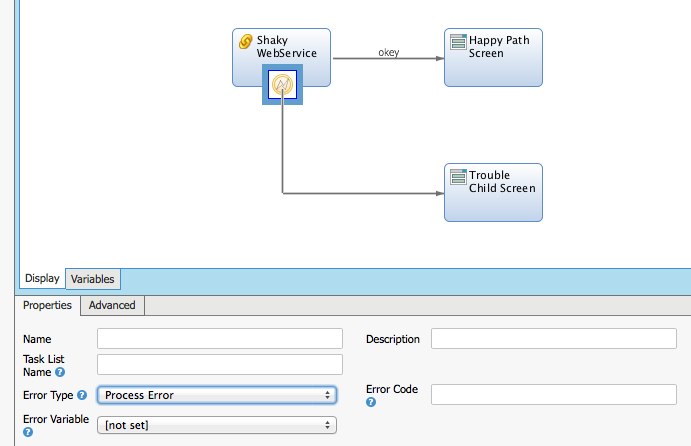Open the Advanced tab
Image resolution: width=691 pixels, height=446 pixels.
click(112, 305)
